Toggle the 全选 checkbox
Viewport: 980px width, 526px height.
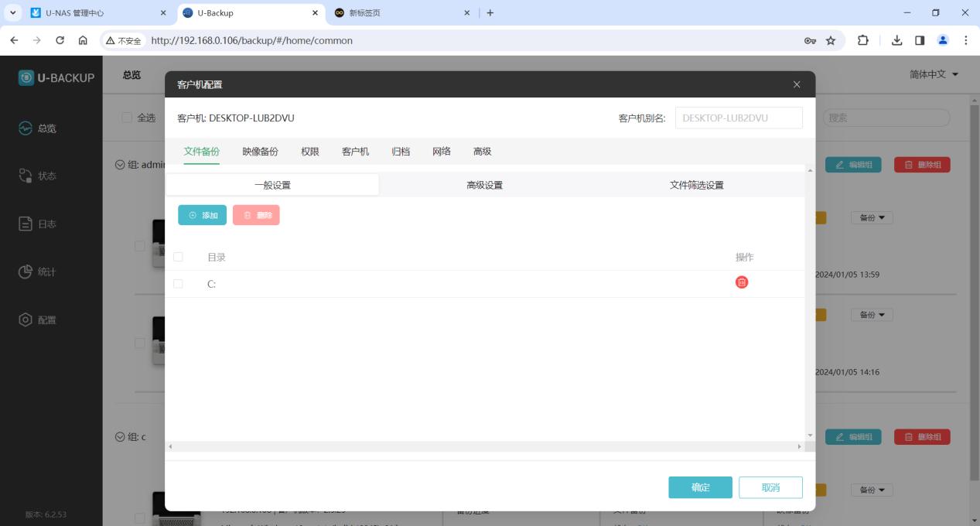click(127, 118)
